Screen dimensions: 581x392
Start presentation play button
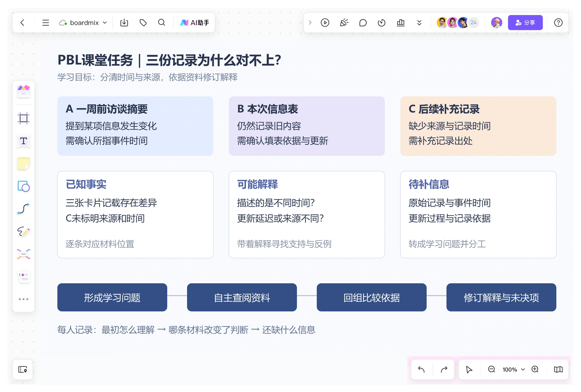click(325, 23)
